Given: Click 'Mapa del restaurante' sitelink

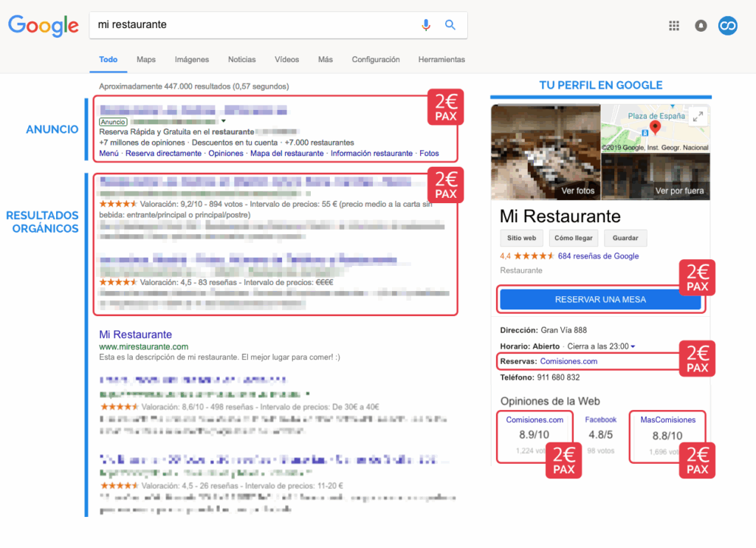Looking at the screenshot, I should pyautogui.click(x=287, y=154).
